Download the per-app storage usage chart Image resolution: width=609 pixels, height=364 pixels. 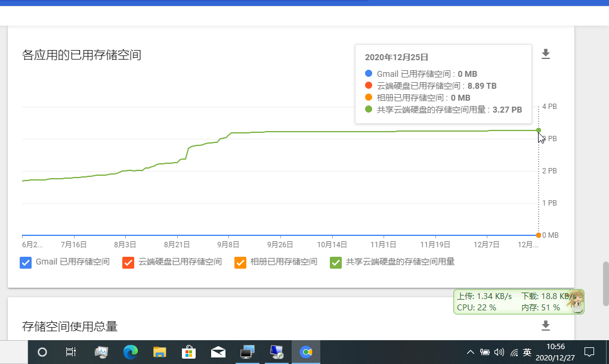tap(545, 55)
